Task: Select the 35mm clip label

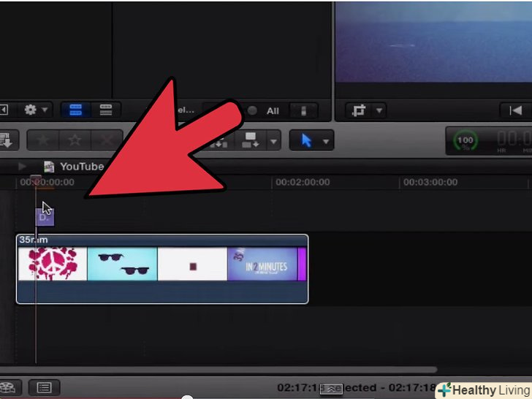Action: [34, 240]
